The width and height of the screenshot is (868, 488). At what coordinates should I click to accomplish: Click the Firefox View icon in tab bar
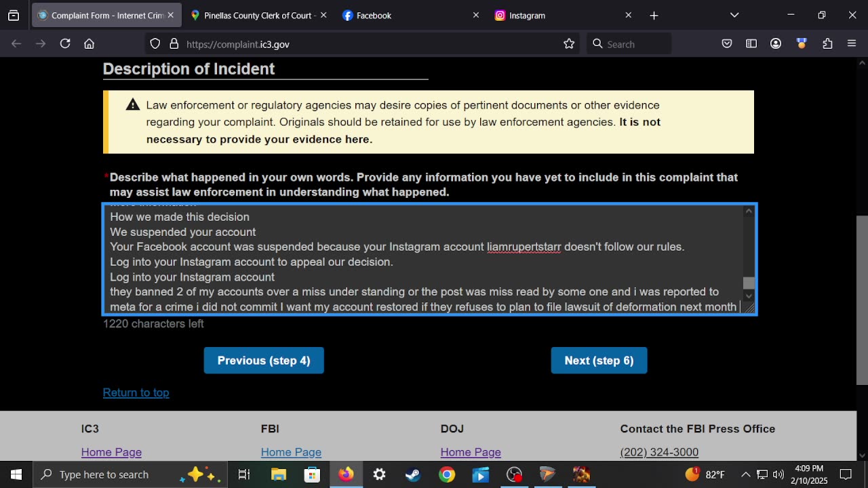14,15
